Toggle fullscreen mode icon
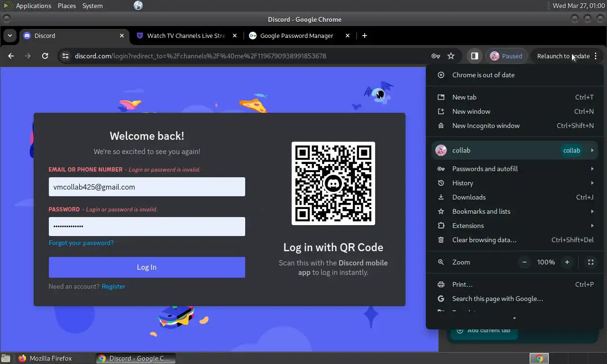 tap(591, 262)
